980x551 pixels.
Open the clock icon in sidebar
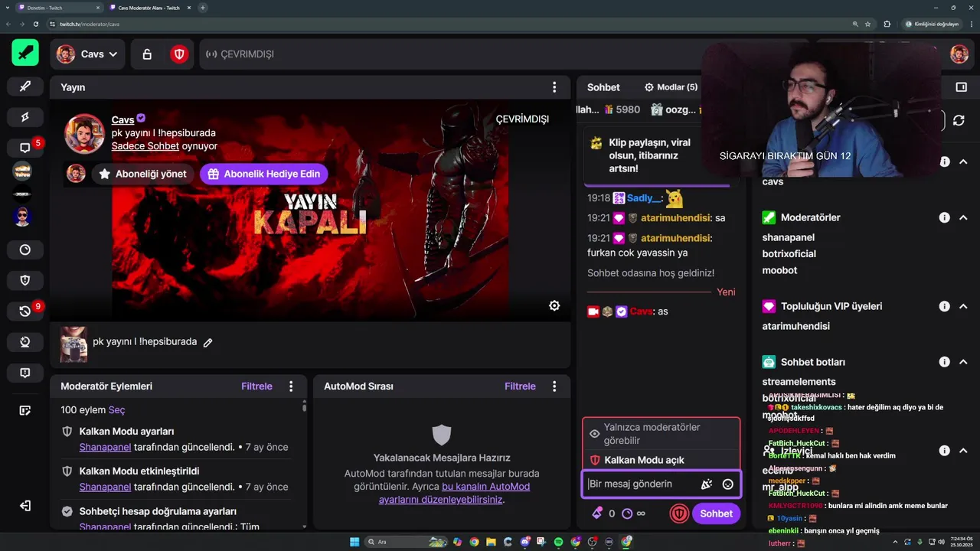(x=24, y=249)
